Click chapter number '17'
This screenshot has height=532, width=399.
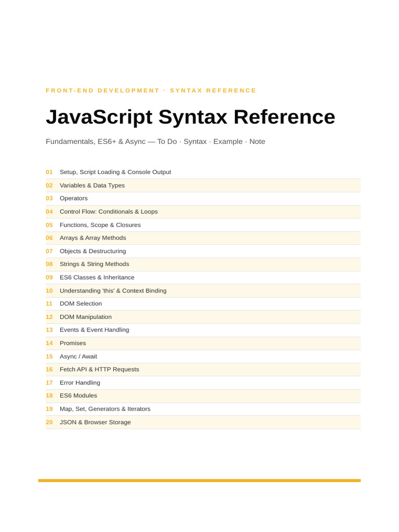click(x=49, y=383)
